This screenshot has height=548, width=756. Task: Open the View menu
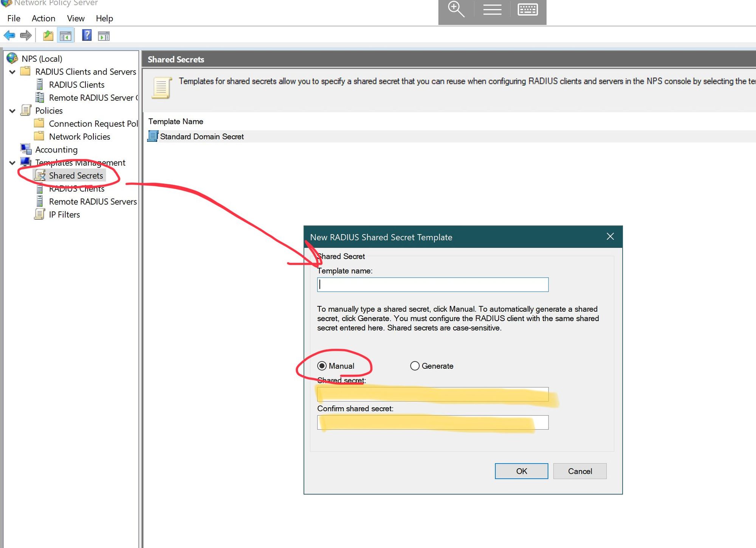(76, 18)
